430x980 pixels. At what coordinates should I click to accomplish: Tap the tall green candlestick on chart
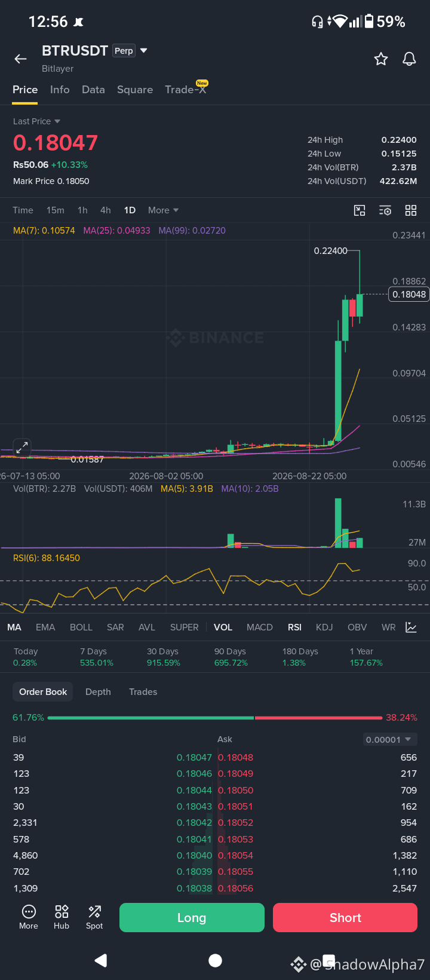coord(339,391)
